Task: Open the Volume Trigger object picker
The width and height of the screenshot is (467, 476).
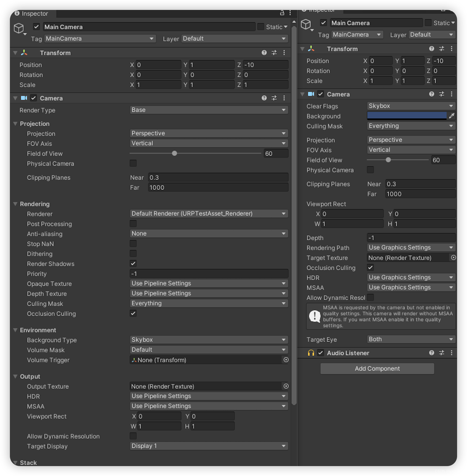Action: [x=286, y=360]
